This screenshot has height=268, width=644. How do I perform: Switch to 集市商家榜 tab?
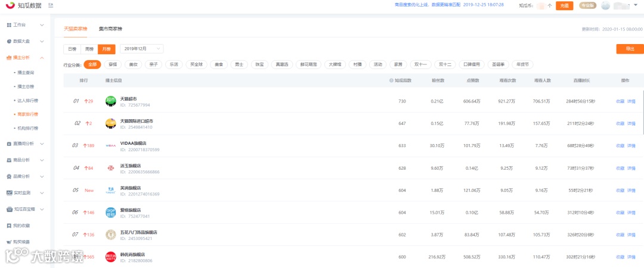click(x=110, y=29)
